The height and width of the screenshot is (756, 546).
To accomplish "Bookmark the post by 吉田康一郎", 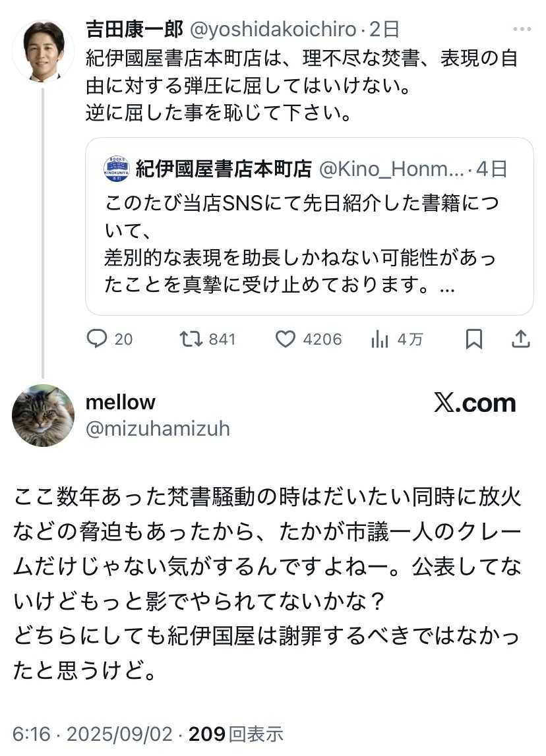I will coord(473,339).
